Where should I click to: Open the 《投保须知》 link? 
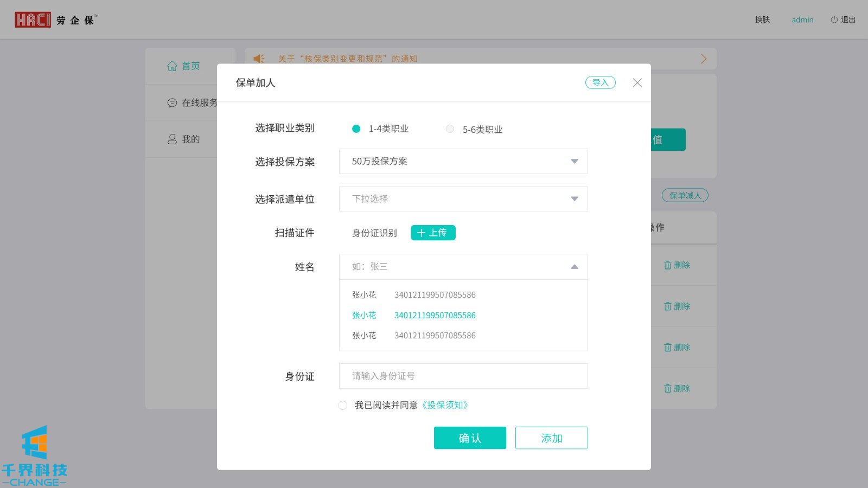coord(445,406)
